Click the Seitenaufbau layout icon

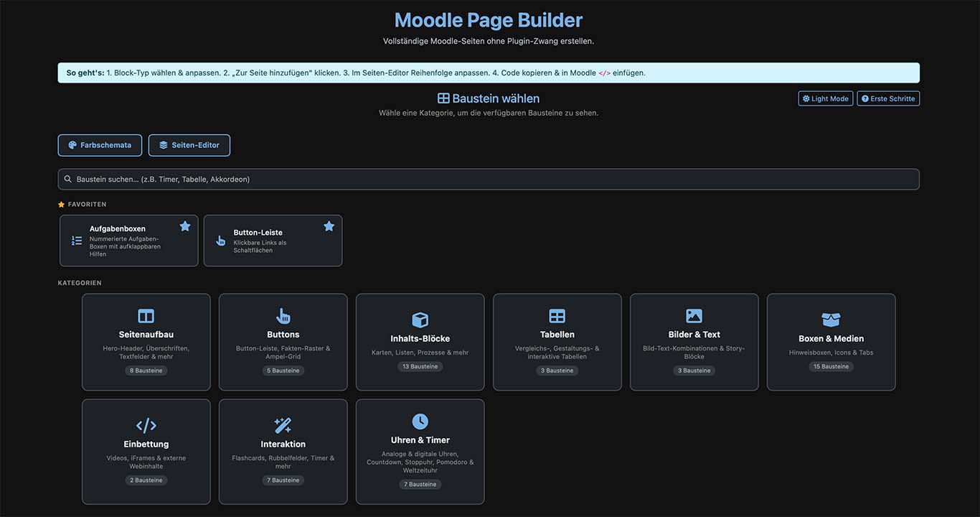(x=146, y=316)
